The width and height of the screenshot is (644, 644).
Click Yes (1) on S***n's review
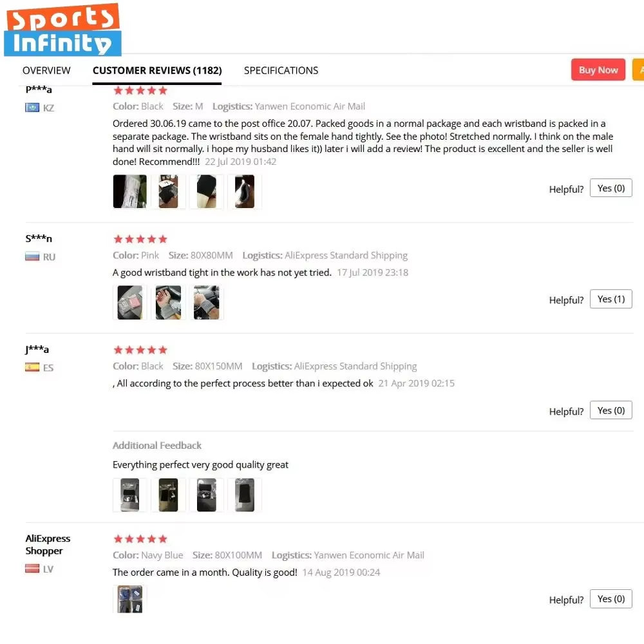(x=611, y=299)
